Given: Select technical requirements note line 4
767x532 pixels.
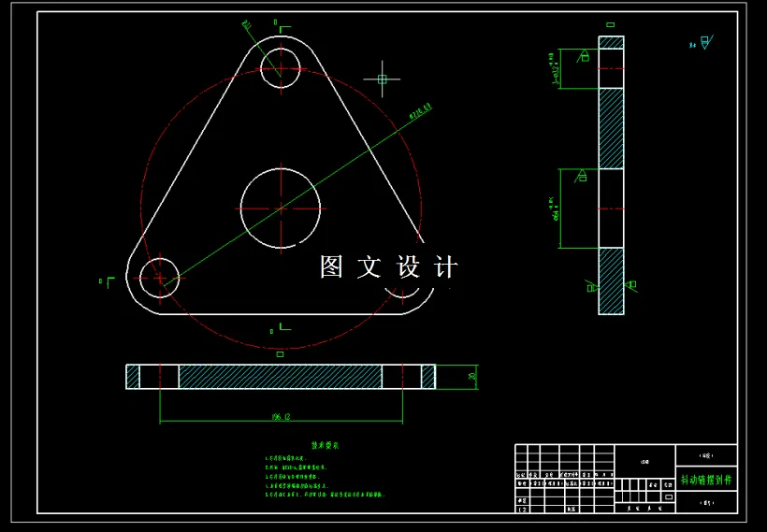Looking at the screenshot, I should click(x=297, y=486).
